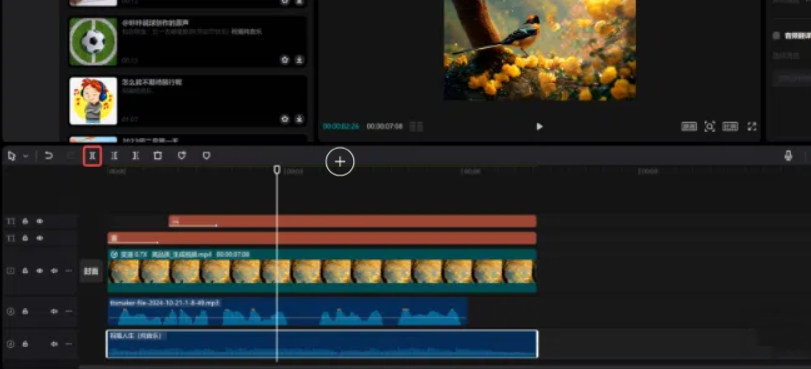Click the preview quality button left of zoom
Viewport: 811px width, 369px height.
pos(689,127)
